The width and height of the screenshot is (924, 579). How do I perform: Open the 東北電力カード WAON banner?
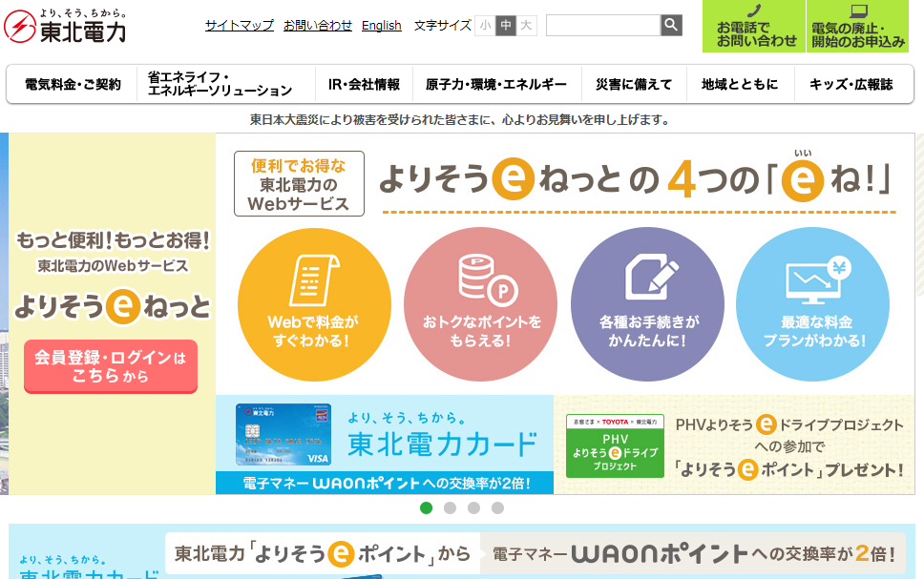(385, 445)
